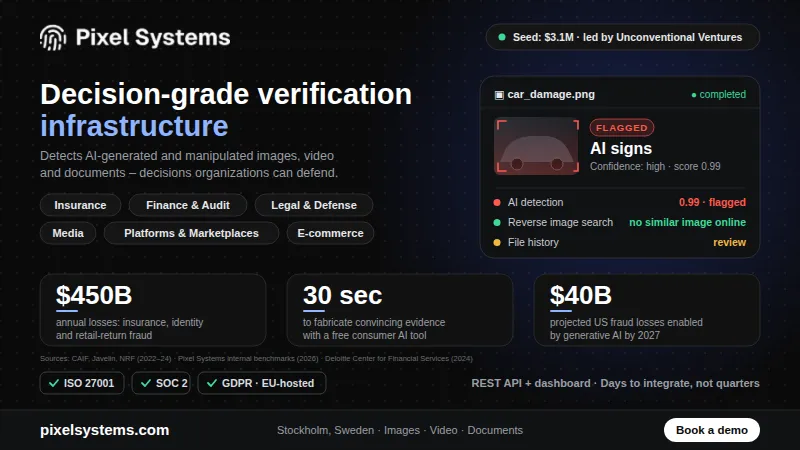Image resolution: width=800 pixels, height=450 pixels.
Task: Click the Pixel Systems brand name
Action: coord(153,38)
